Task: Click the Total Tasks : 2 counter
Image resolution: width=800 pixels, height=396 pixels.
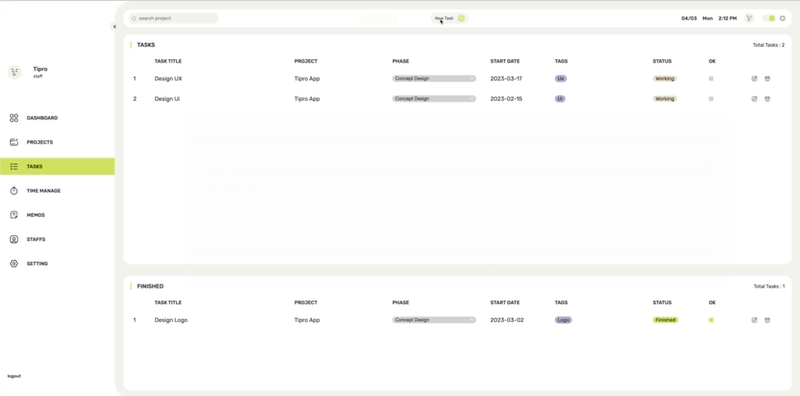Action: coord(769,45)
